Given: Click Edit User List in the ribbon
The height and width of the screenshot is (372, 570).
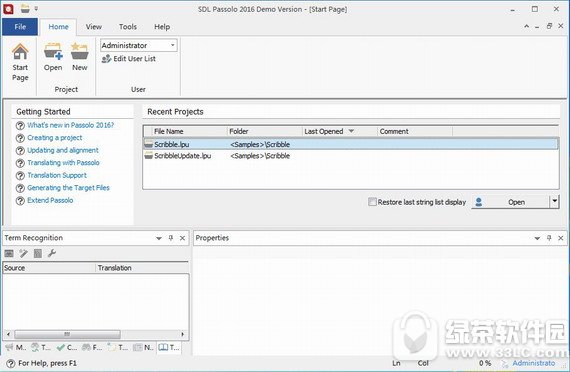Looking at the screenshot, I should [129, 59].
